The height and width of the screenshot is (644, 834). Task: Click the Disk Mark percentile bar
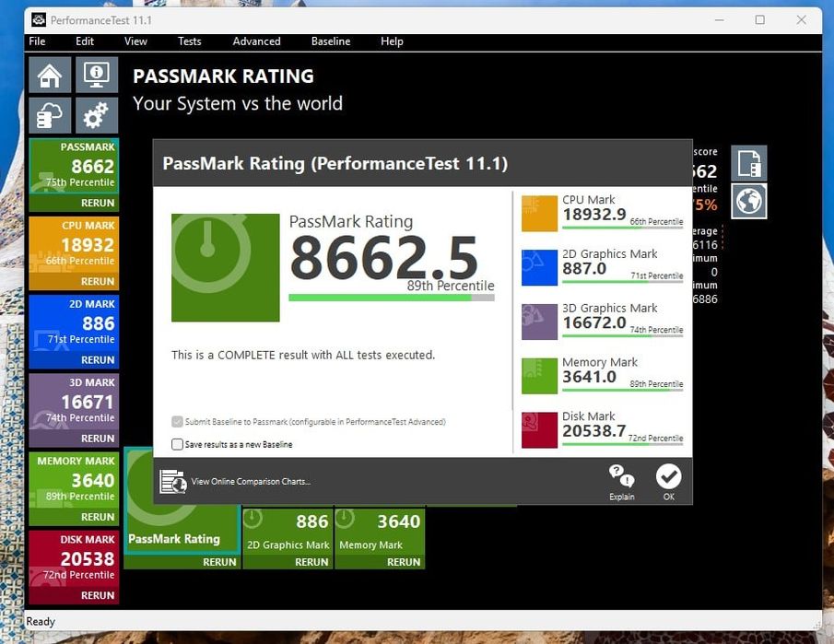tap(622, 444)
